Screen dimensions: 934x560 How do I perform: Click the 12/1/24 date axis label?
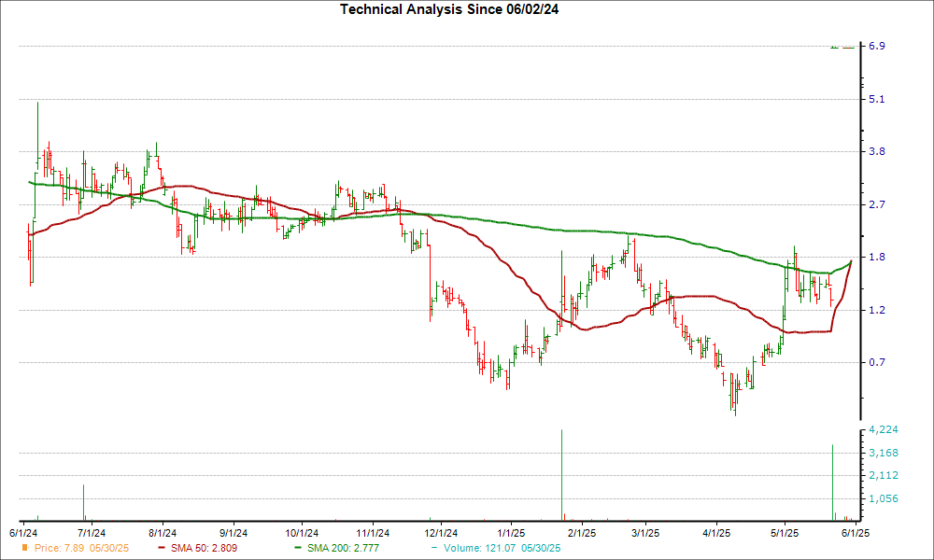[441, 533]
